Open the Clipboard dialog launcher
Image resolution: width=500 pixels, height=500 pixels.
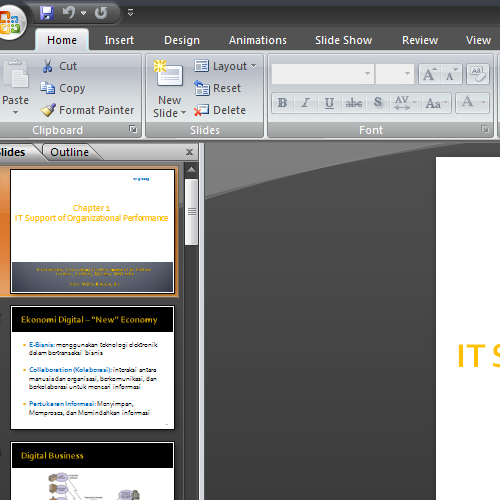(x=133, y=129)
